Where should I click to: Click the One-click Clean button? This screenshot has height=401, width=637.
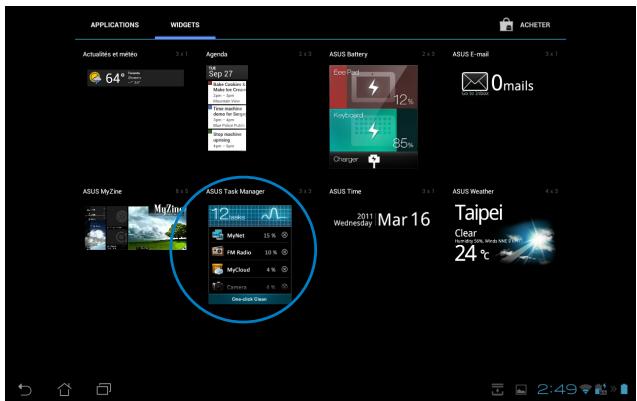coord(250,299)
